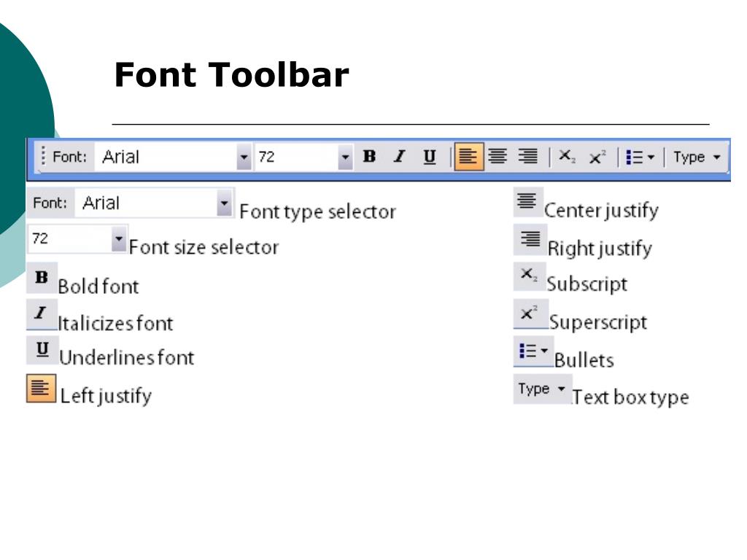Click the icon beside 'Right justify'
Viewport: 747px width, 560px height.
(530, 239)
